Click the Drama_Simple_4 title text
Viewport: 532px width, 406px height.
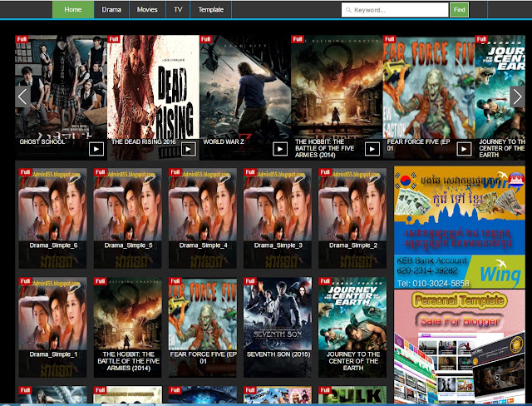click(203, 245)
